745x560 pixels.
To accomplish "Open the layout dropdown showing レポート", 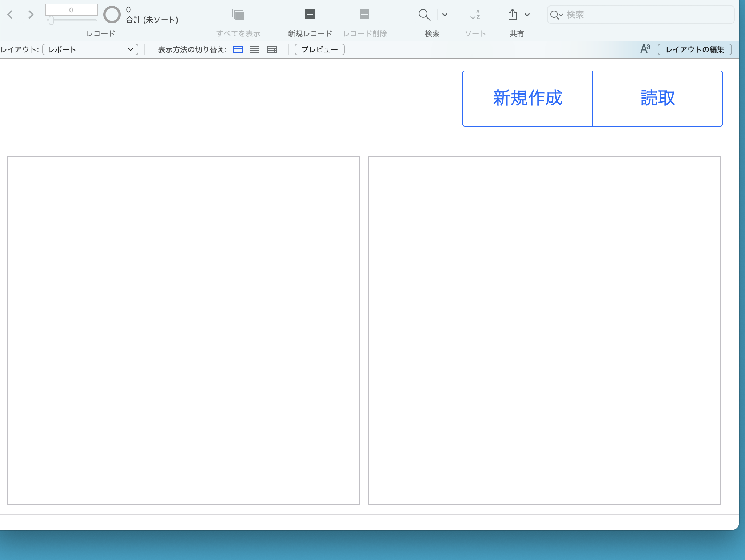I will (90, 49).
